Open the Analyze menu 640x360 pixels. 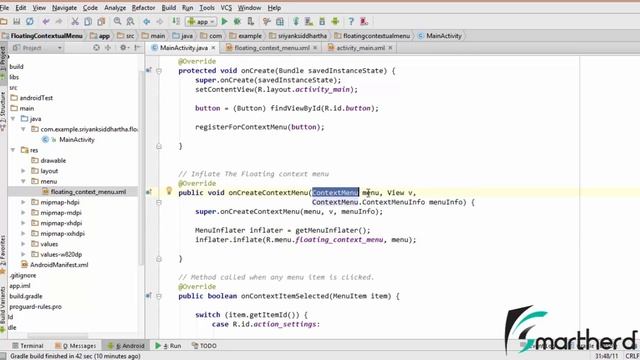(115, 8)
